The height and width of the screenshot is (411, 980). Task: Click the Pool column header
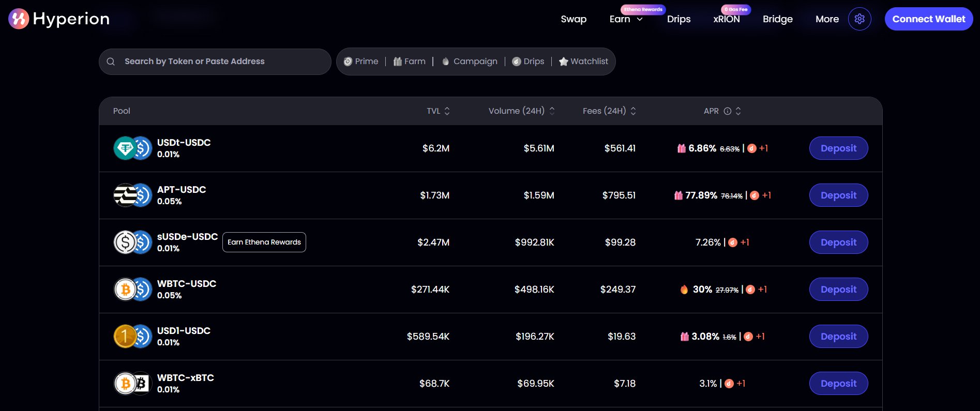122,111
